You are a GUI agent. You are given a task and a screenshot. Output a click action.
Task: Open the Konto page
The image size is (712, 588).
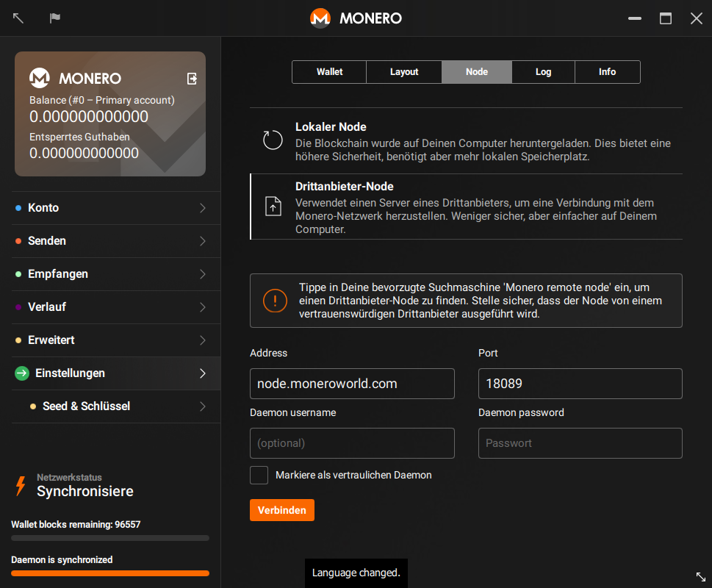point(116,208)
